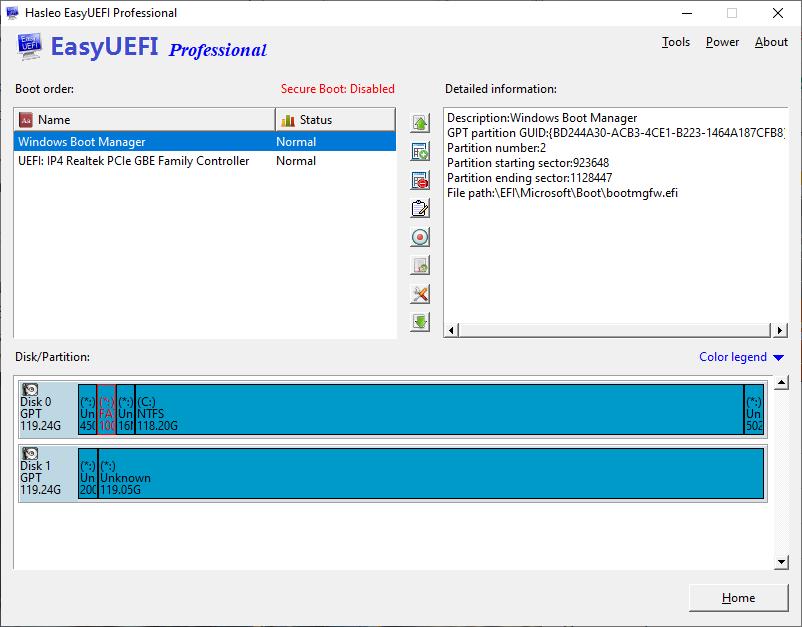Select UEFI: IP4 Realtek PCIe GBE entry
The image size is (802, 627).
[x=205, y=161]
